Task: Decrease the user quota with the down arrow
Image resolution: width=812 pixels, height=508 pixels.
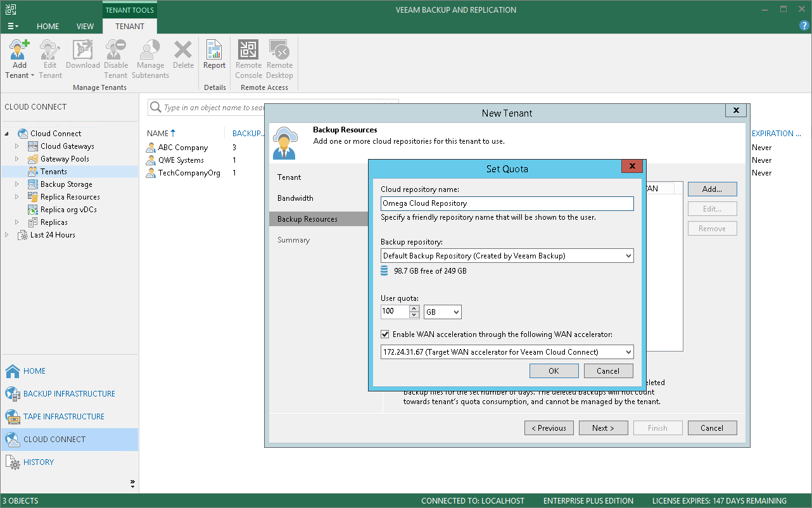Action: (x=414, y=315)
